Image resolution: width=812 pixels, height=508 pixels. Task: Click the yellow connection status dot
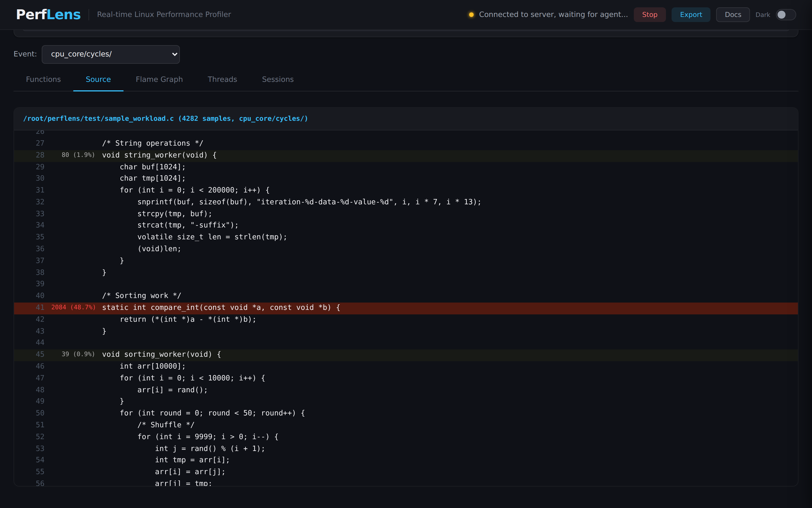point(471,14)
